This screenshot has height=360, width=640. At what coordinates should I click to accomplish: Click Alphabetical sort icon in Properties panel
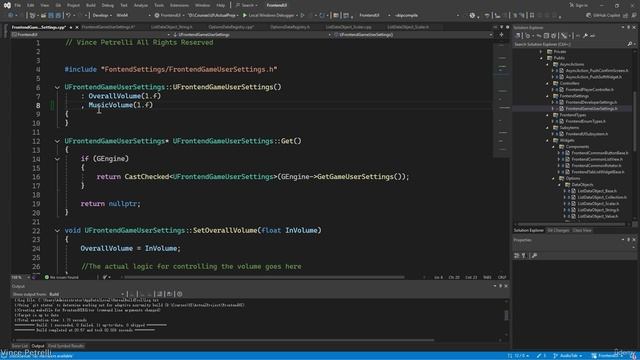[524, 256]
